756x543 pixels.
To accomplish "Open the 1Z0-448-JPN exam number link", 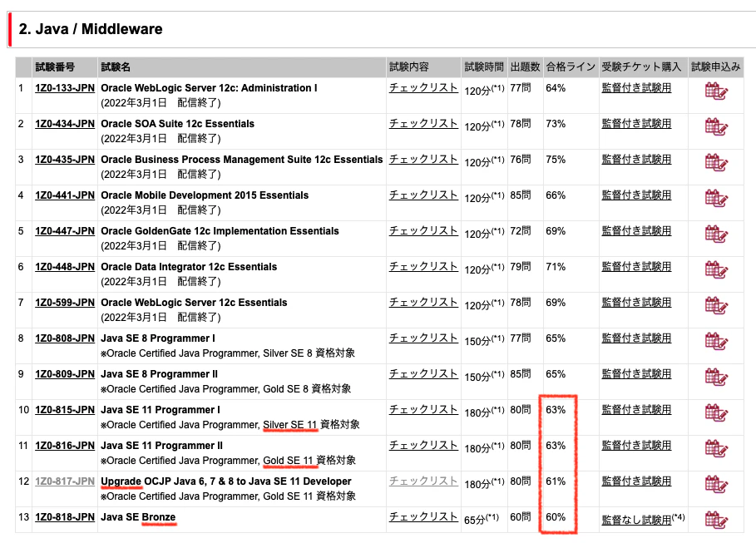I will click(65, 266).
